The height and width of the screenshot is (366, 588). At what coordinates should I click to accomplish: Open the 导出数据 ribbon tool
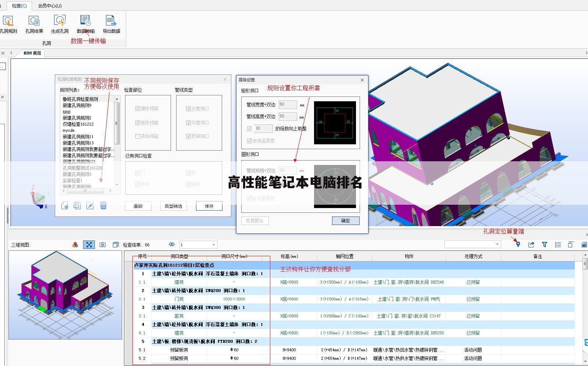tap(111, 24)
